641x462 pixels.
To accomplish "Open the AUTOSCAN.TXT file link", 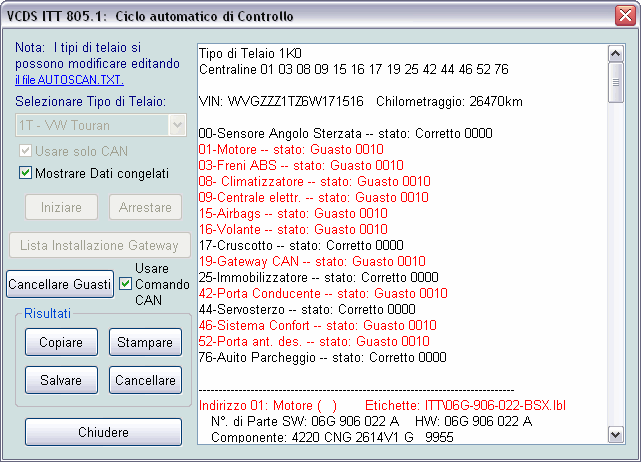I will (69, 79).
